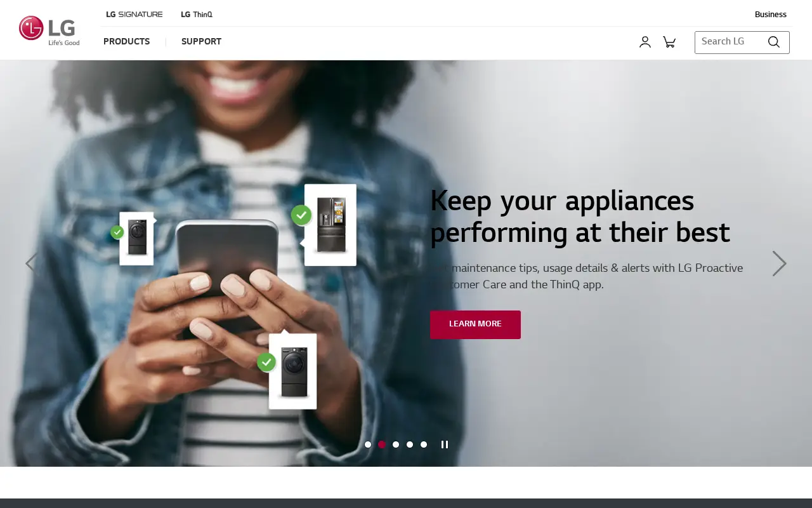Open the LG SIGNATURE brand link
Screen dimensions: 812x508
[x=134, y=14]
